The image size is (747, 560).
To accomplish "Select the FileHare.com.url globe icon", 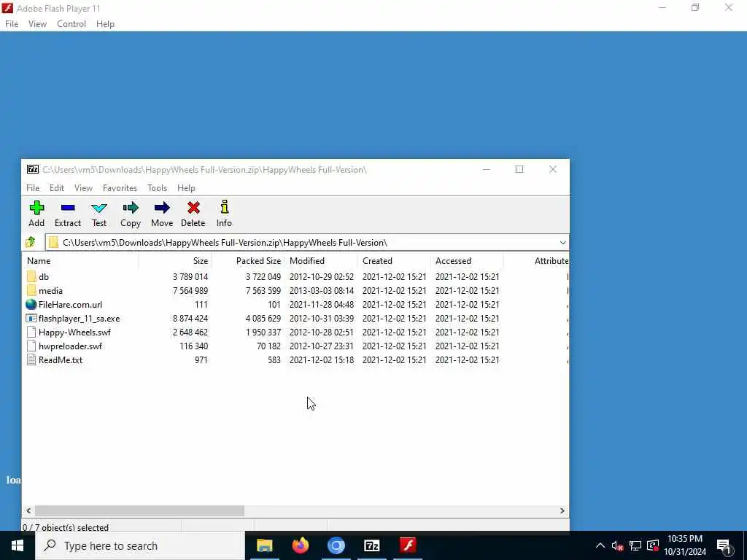I will click(31, 304).
